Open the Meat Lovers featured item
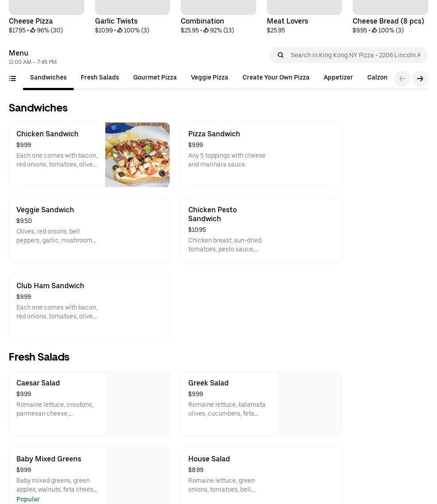 point(287,21)
